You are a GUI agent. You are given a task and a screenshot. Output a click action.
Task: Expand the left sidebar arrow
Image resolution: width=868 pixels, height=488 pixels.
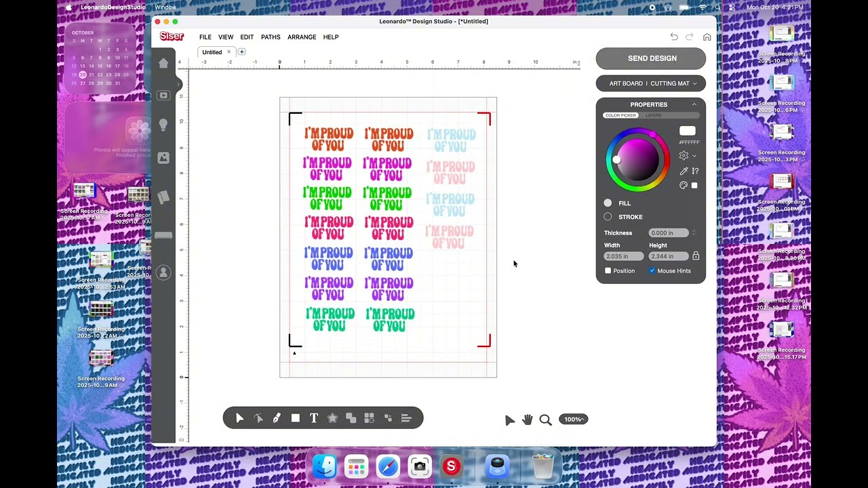click(178, 84)
